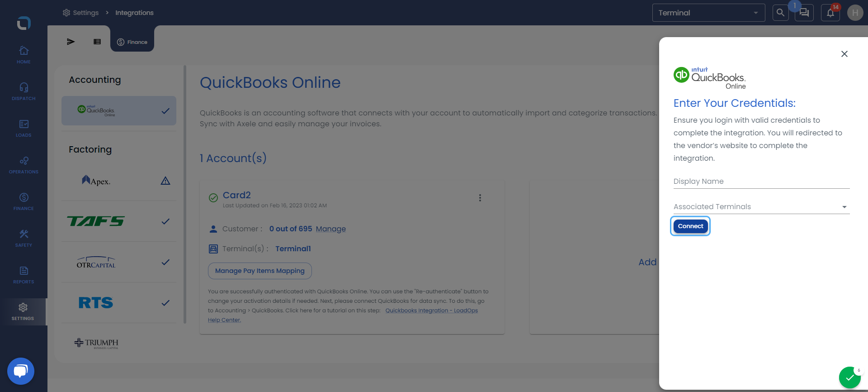Select QuickBooks Online in Accounting list
868x392 pixels.
[119, 110]
